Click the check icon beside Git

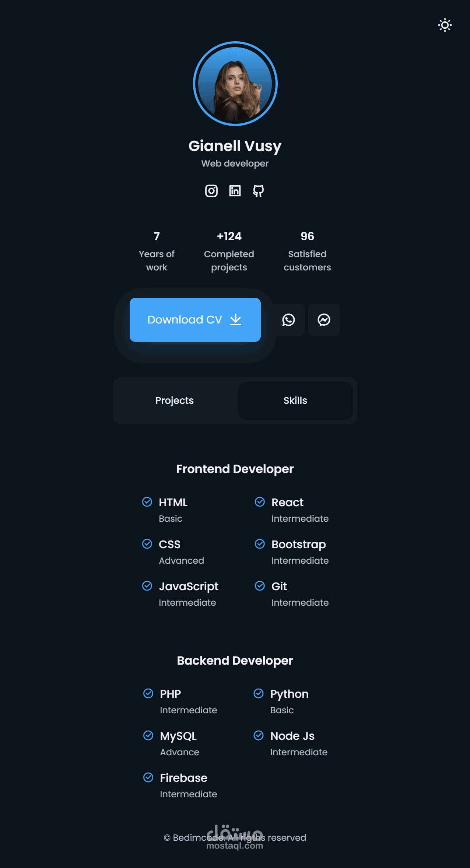[260, 586]
